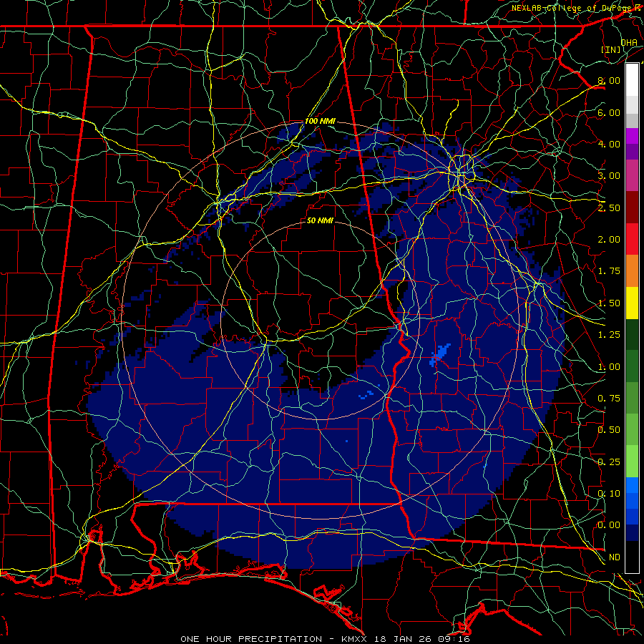
Task: Click the ONE HOUR PRECIPITATION caption text
Action: (x=251, y=639)
